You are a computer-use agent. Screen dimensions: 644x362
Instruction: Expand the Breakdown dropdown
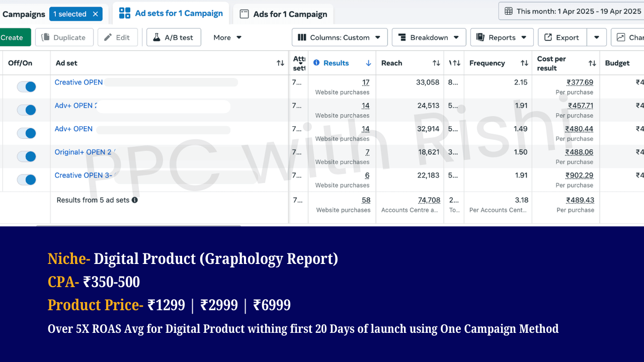[428, 37]
